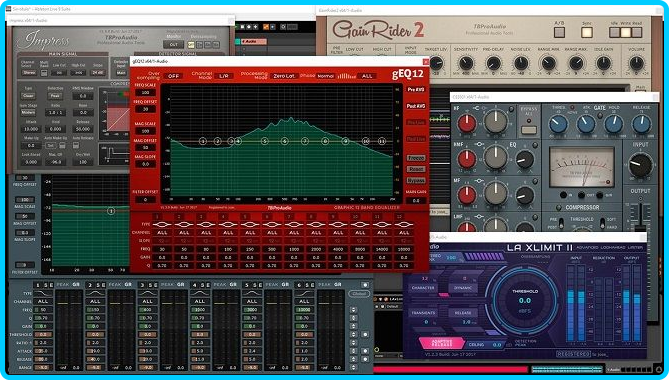Open band 1 filter type selector in gEQ12
Viewport: 669px width, 380px height.
(x=162, y=224)
